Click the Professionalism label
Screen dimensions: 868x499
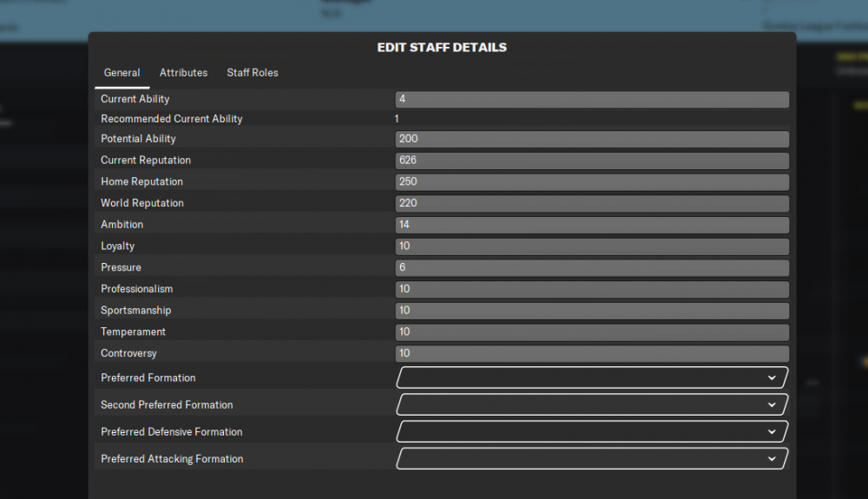[137, 289]
